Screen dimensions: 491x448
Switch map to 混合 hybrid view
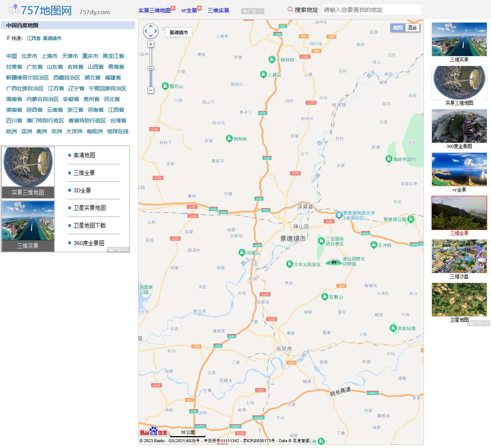412,28
